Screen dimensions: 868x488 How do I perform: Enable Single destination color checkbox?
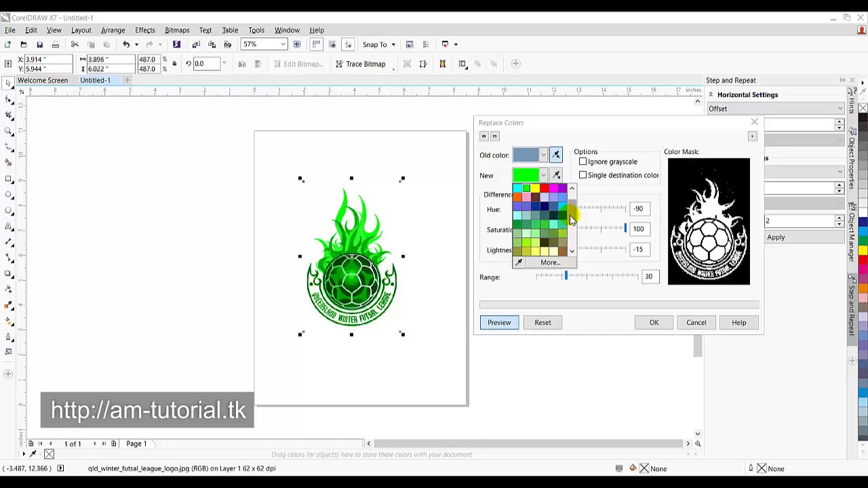(583, 176)
